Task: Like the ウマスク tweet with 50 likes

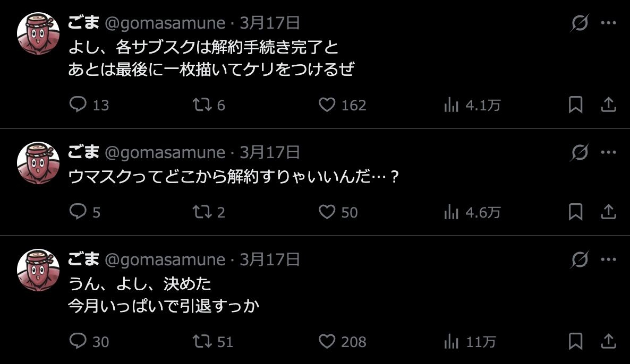Action: (x=327, y=212)
